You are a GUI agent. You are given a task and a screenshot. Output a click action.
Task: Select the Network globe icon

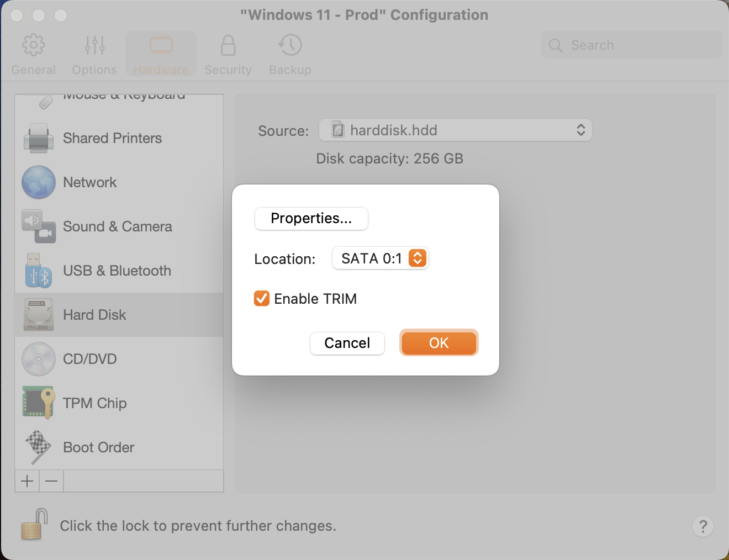point(38,182)
